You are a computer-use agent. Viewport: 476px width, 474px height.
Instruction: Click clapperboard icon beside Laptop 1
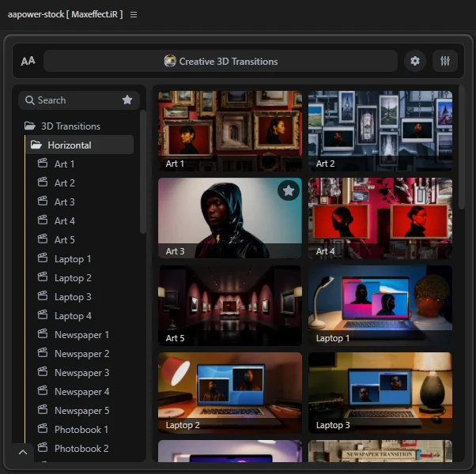(43, 258)
